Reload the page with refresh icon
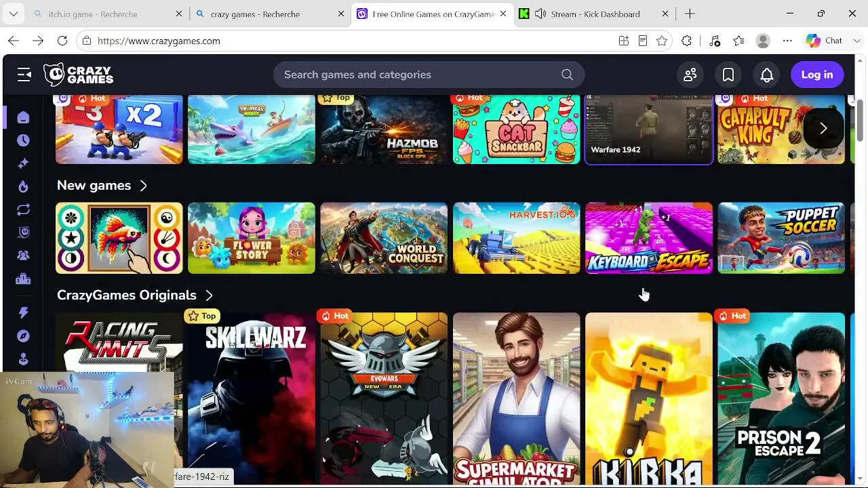Screen dimensions: 868x488 [x=62, y=41]
